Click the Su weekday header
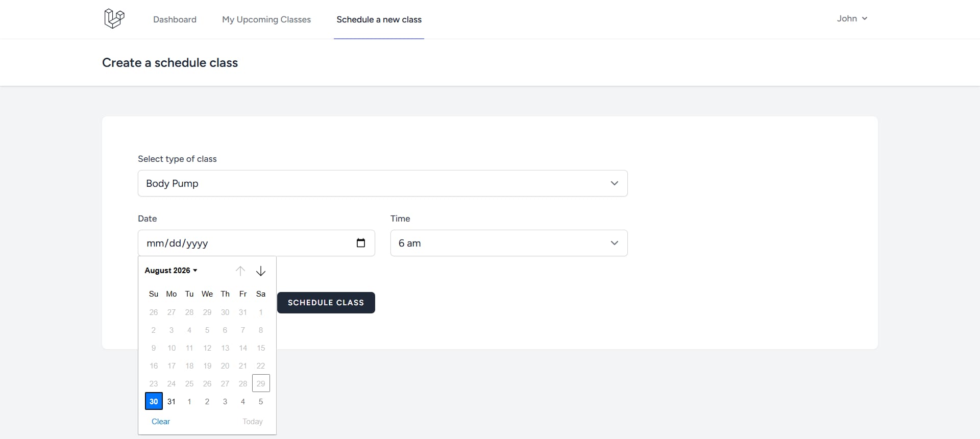Image resolution: width=980 pixels, height=439 pixels. (154, 294)
